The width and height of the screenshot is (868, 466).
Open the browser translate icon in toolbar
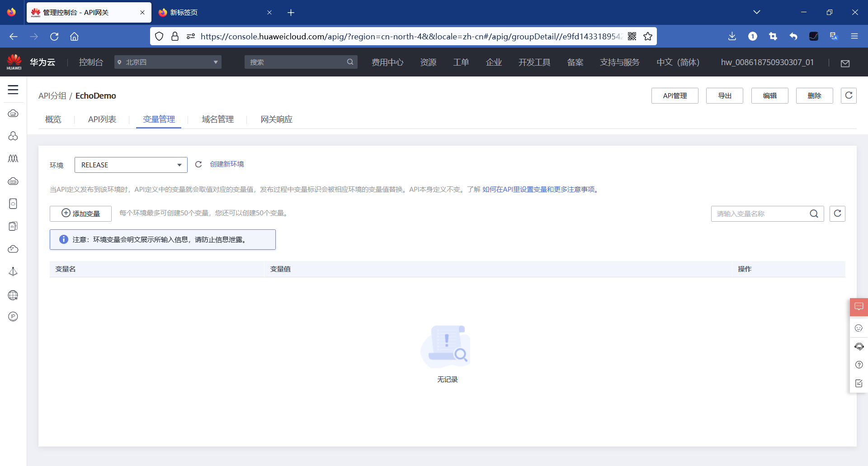pos(834,36)
